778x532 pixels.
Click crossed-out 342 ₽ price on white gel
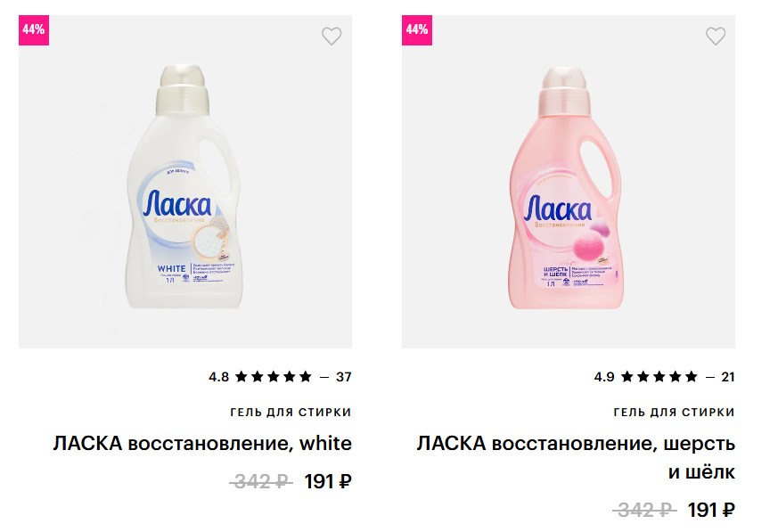pos(260,482)
